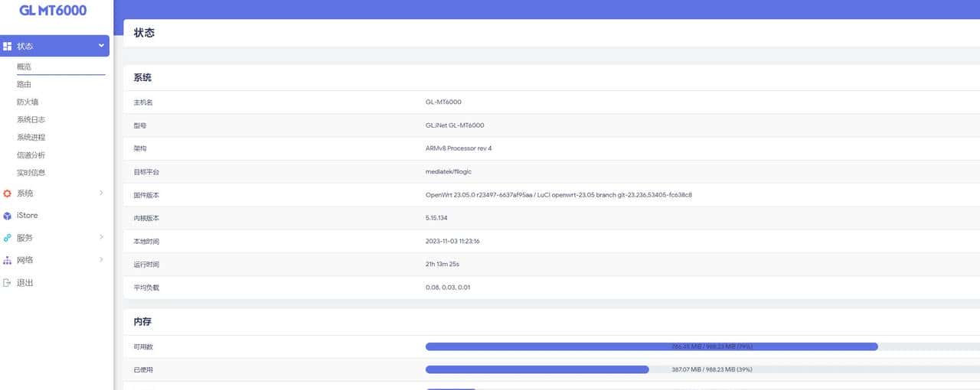This screenshot has height=390, width=980.
Task: Expand the 服务 submenu arrow
Action: (101, 238)
